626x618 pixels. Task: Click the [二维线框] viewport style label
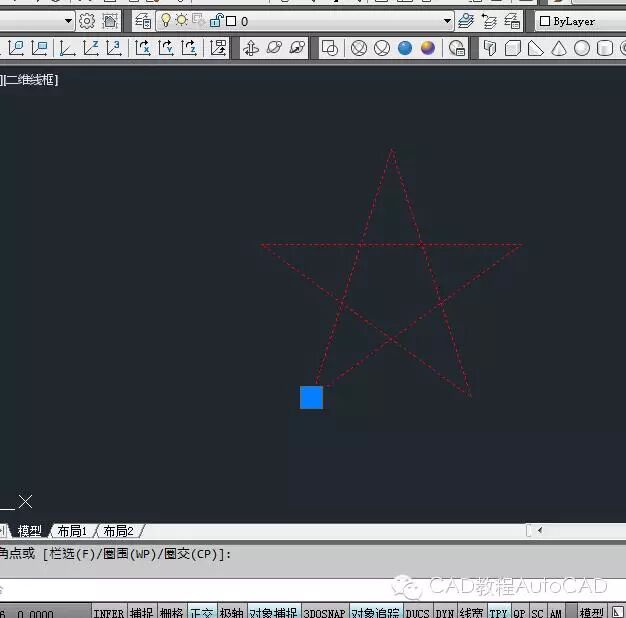(30, 80)
